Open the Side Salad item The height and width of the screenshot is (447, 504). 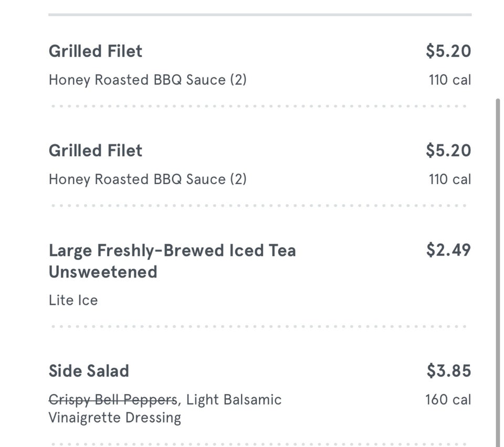89,371
